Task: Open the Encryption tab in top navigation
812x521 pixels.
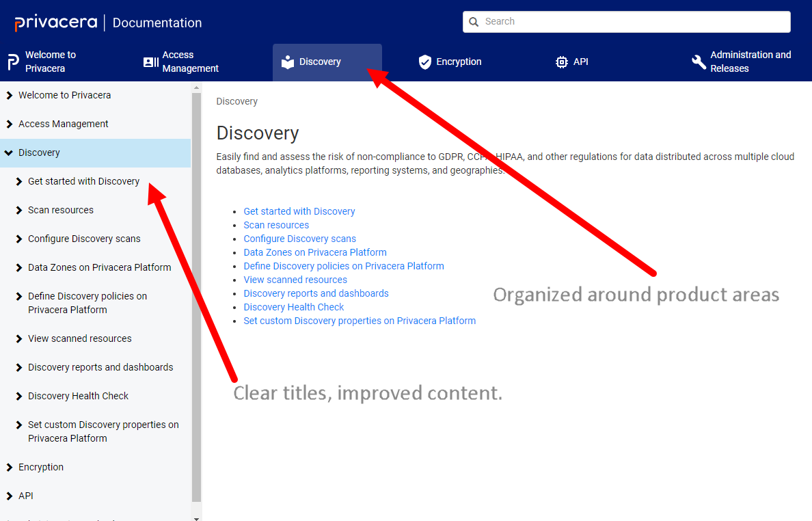Action: click(x=459, y=62)
